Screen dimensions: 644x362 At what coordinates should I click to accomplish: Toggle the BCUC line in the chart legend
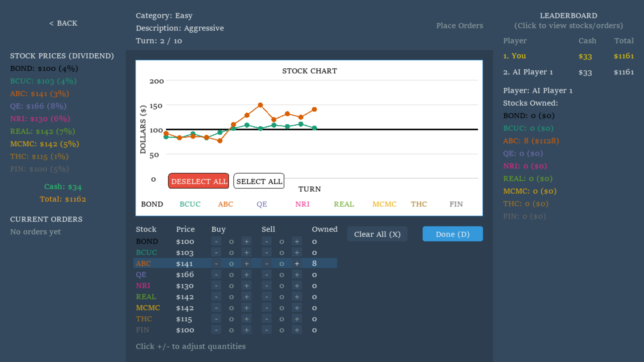click(190, 204)
